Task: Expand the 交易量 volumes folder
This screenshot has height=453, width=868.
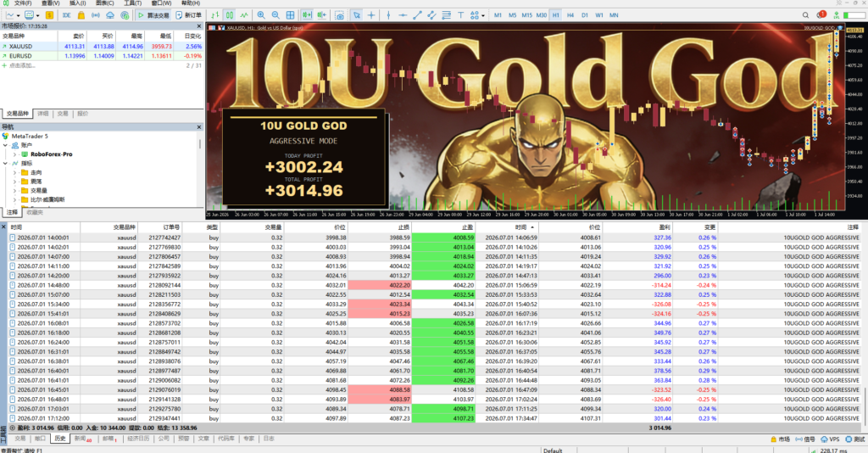Action: (x=15, y=191)
